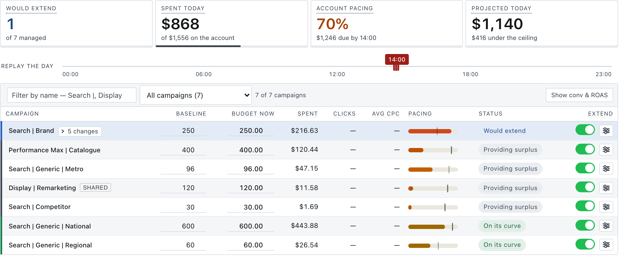This screenshot has height=256, width=644.
Task: Select the Spent Today summary card
Action: (232, 24)
